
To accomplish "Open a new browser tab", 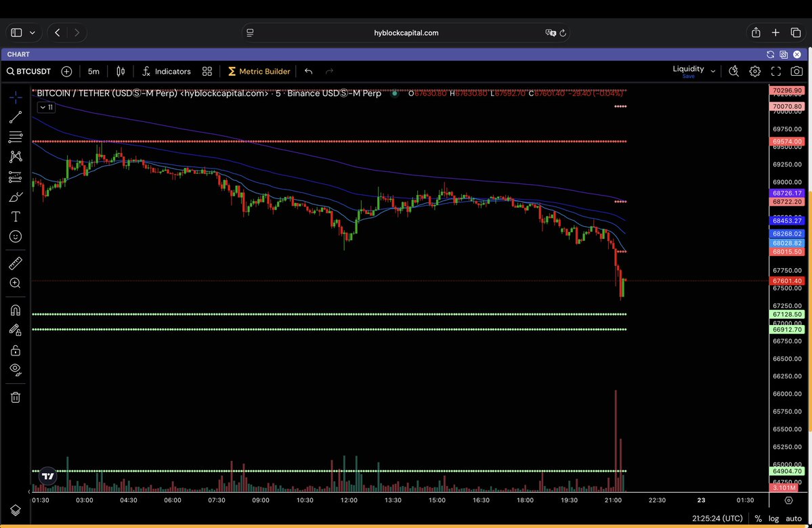I will point(775,32).
